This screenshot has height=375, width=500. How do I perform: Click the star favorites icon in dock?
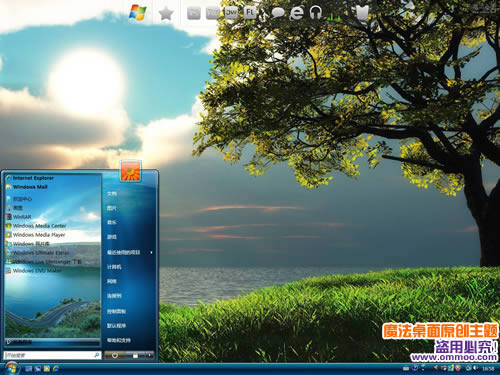166,14
